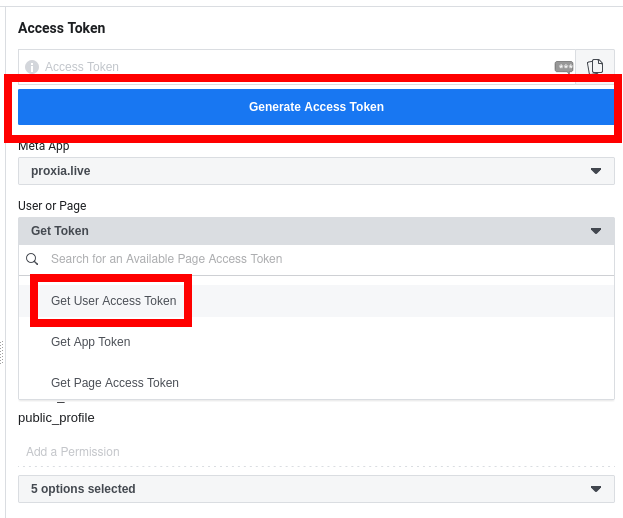Choose Get User Access Token

tap(113, 301)
